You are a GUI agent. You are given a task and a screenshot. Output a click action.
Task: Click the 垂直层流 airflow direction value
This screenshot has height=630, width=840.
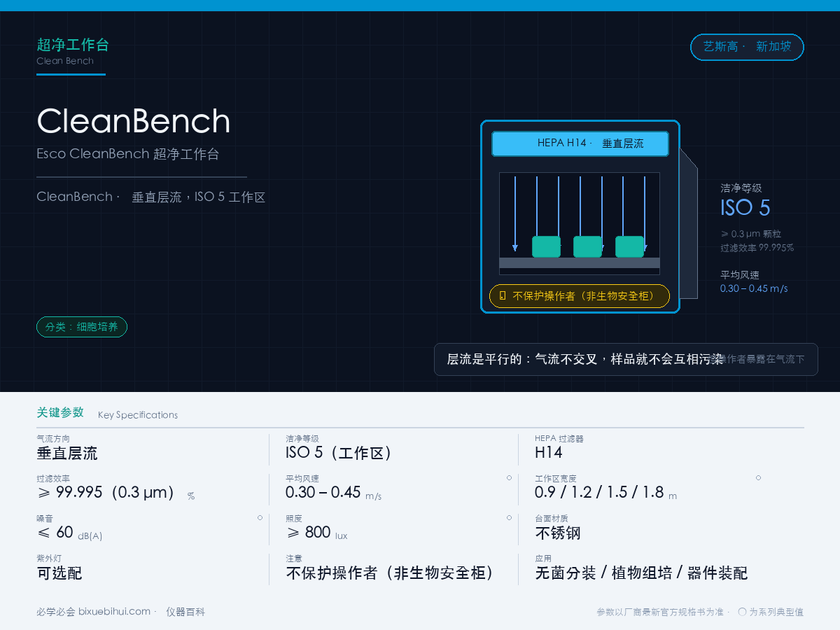tap(67, 453)
